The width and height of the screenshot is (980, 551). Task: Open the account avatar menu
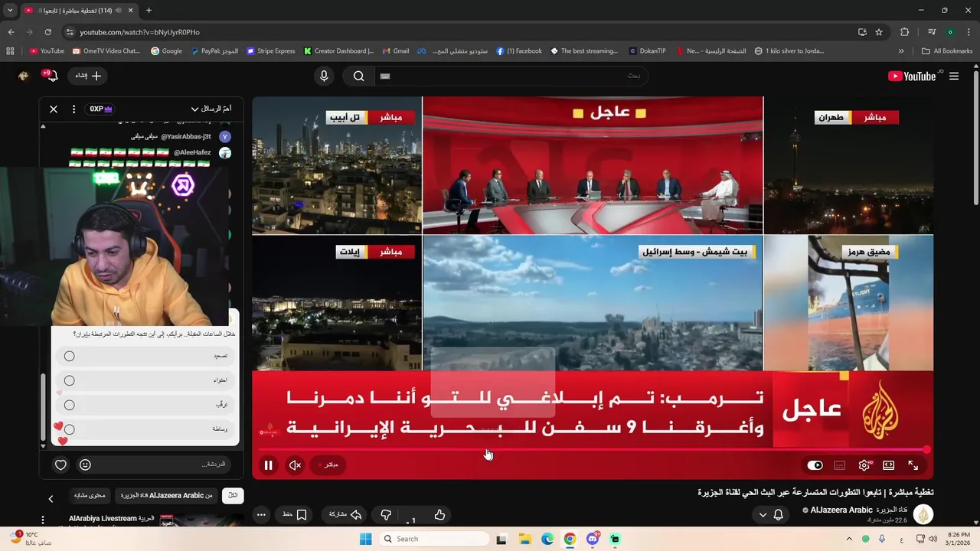point(24,76)
